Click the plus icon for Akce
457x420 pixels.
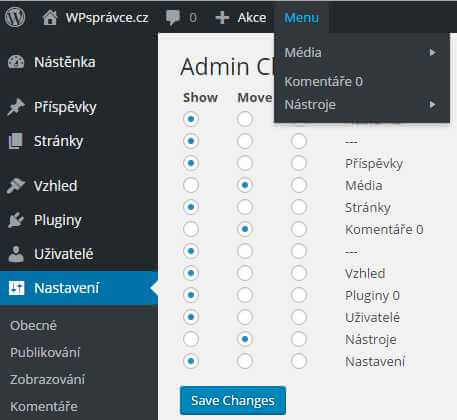222,18
